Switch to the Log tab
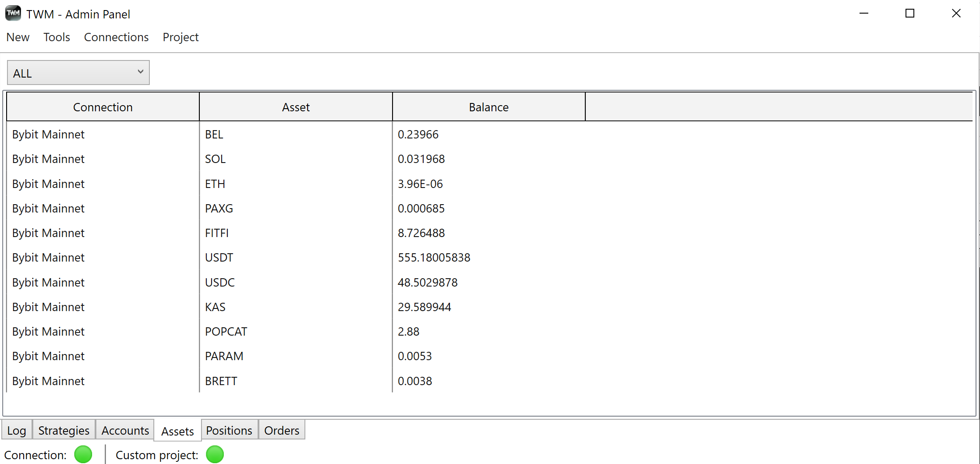Image resolution: width=980 pixels, height=464 pixels. point(17,430)
